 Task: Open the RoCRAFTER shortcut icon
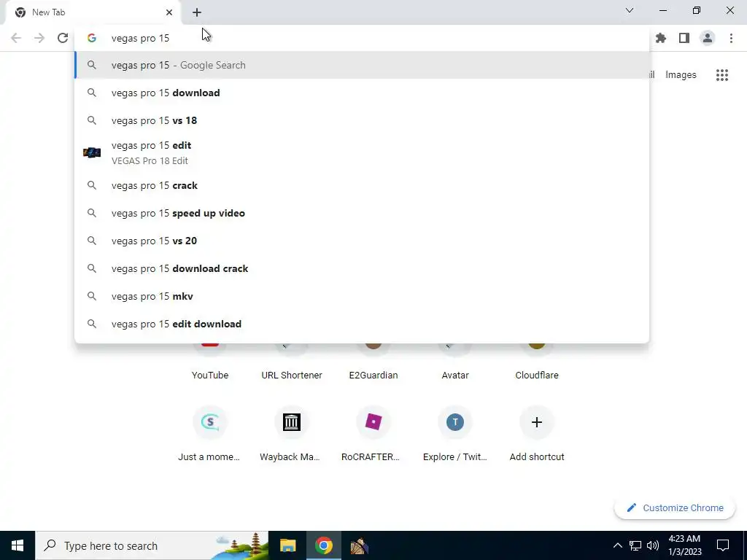[x=373, y=422]
